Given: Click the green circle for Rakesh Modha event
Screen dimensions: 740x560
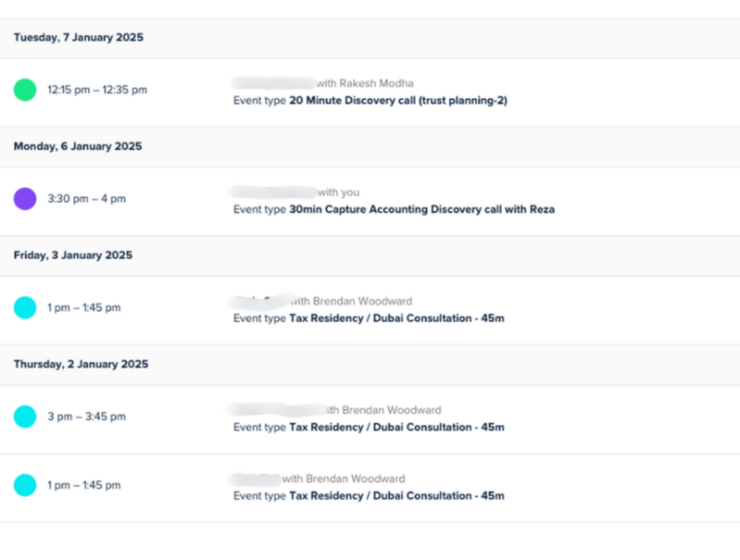Looking at the screenshot, I should (25, 90).
